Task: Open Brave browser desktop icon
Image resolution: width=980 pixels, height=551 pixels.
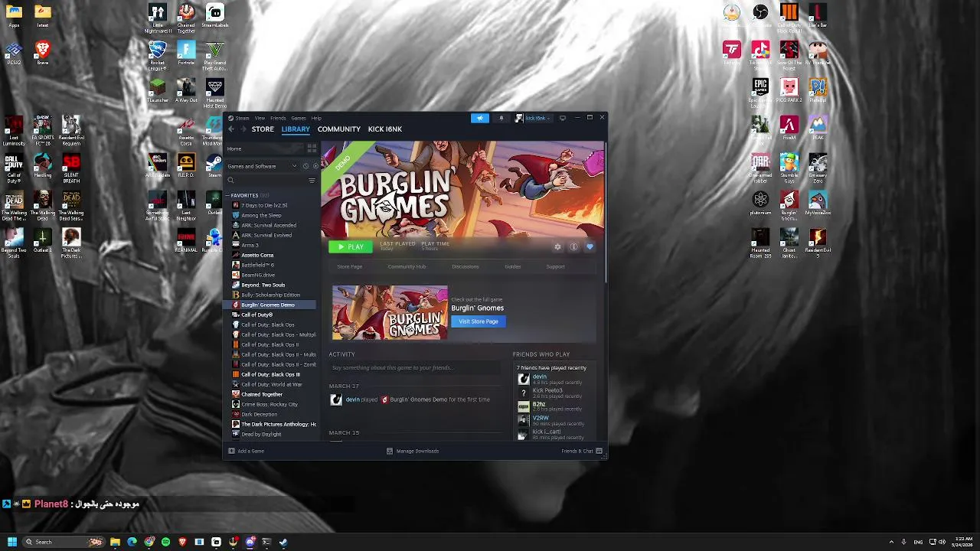Action: 43,54
